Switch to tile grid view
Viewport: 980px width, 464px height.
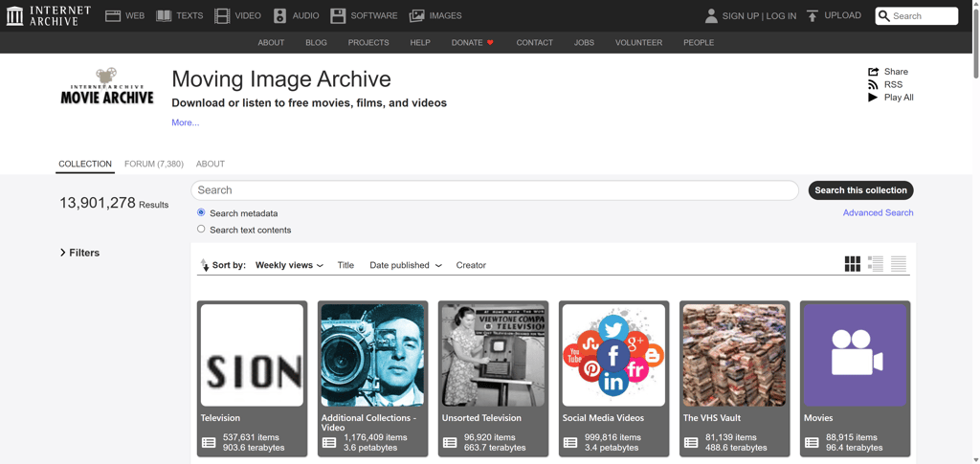click(x=853, y=264)
